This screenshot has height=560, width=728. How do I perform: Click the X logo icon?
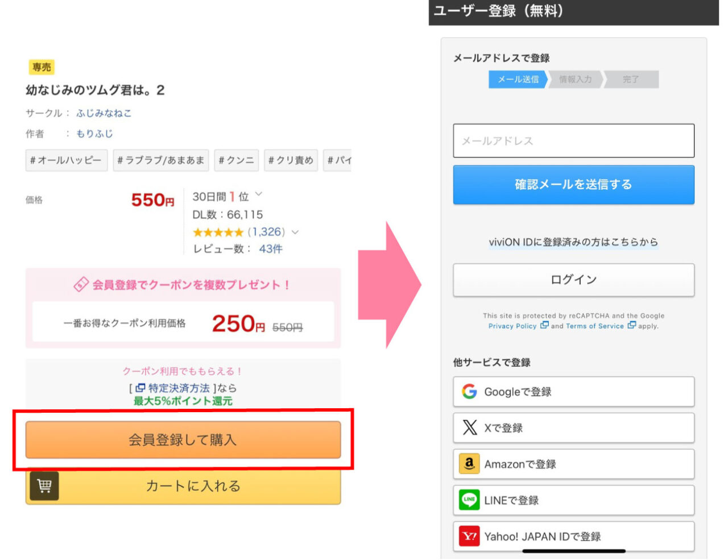(470, 428)
